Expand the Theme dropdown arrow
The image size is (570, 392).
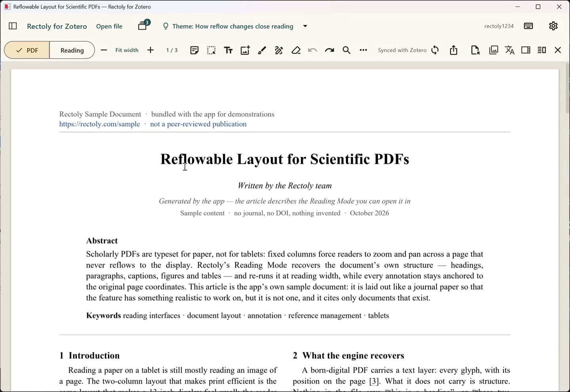pos(305,26)
